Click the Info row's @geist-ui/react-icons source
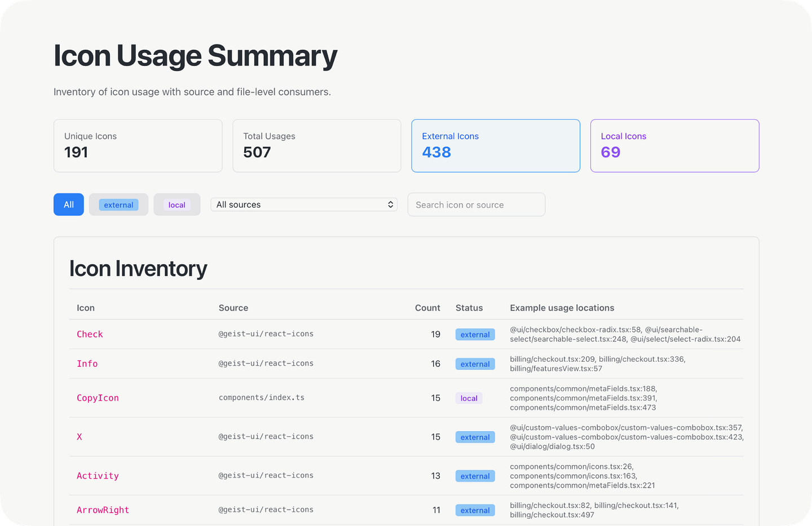 266,363
